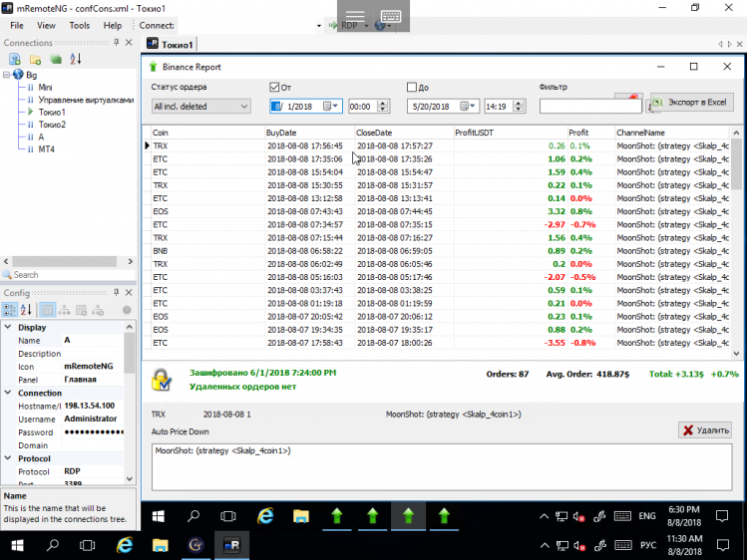Open remote Task View icon
The width and height of the screenshot is (747, 560).
point(228,516)
